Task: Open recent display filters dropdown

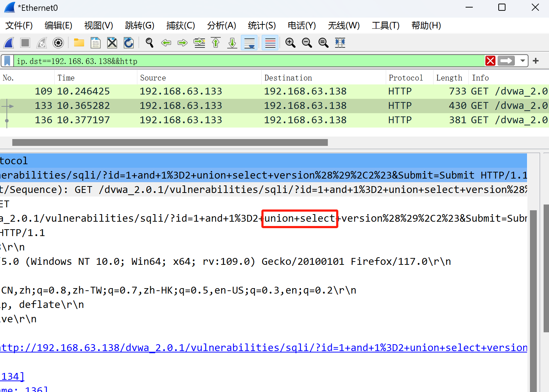Action: [522, 61]
